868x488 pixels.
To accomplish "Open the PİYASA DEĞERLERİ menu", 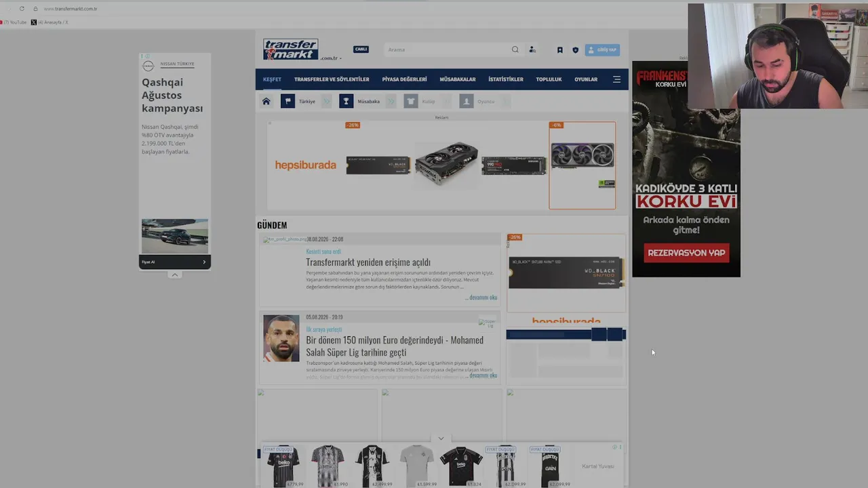I will point(404,79).
